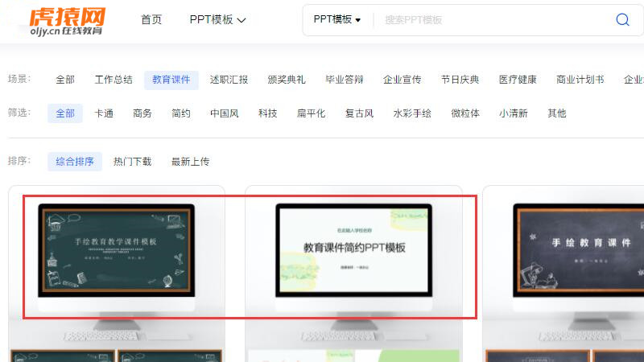Filter by 中国风 style
644x362 pixels.
point(225,113)
